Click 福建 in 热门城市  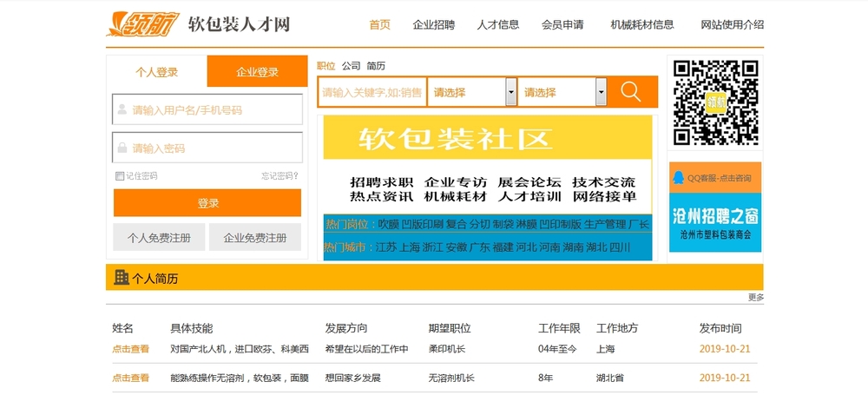pos(503,247)
